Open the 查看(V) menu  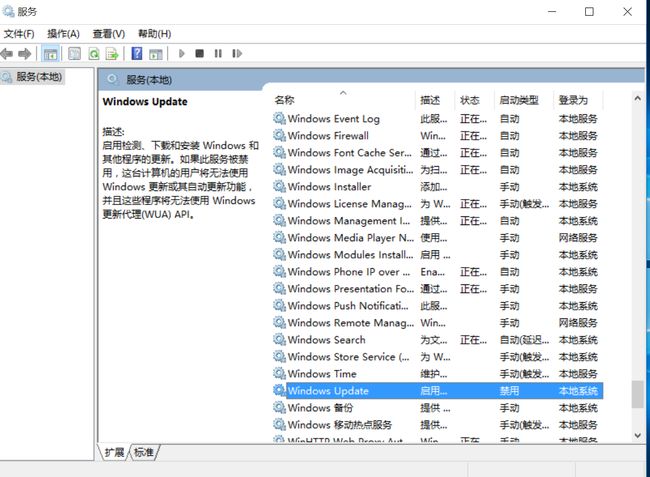(x=109, y=34)
